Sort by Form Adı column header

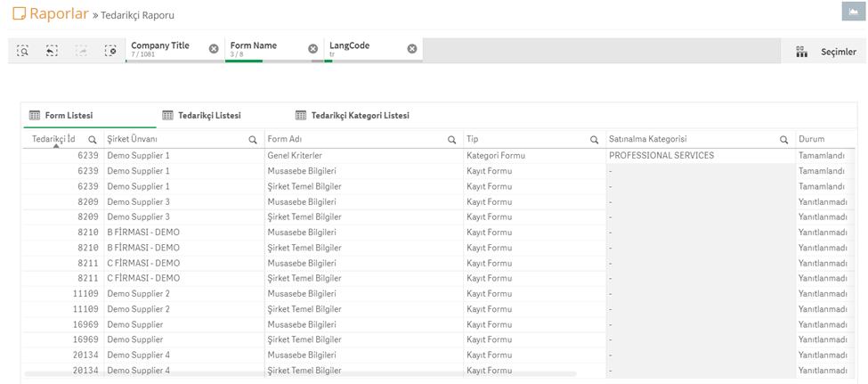[x=285, y=139]
